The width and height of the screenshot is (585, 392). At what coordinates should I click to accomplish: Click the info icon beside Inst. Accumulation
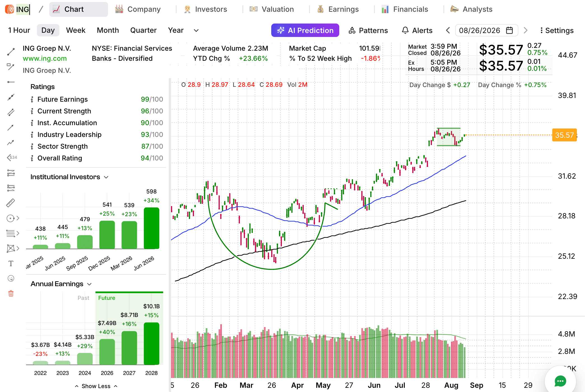[x=32, y=123]
